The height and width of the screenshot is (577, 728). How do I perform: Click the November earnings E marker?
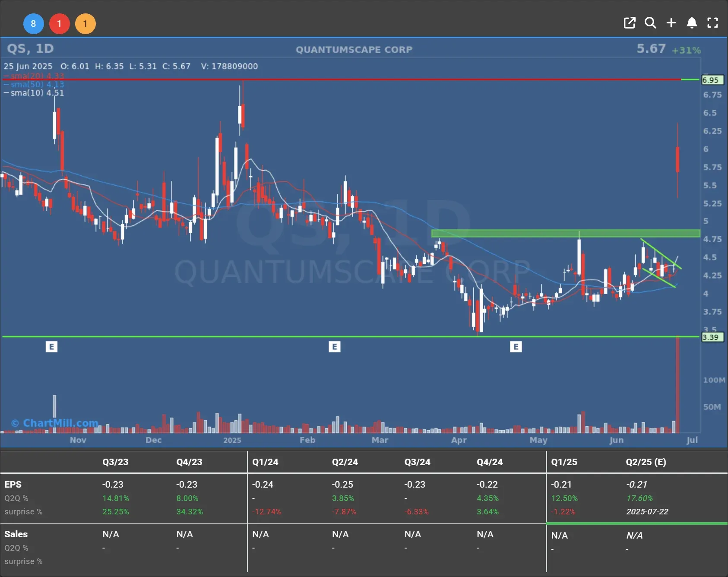(x=51, y=346)
